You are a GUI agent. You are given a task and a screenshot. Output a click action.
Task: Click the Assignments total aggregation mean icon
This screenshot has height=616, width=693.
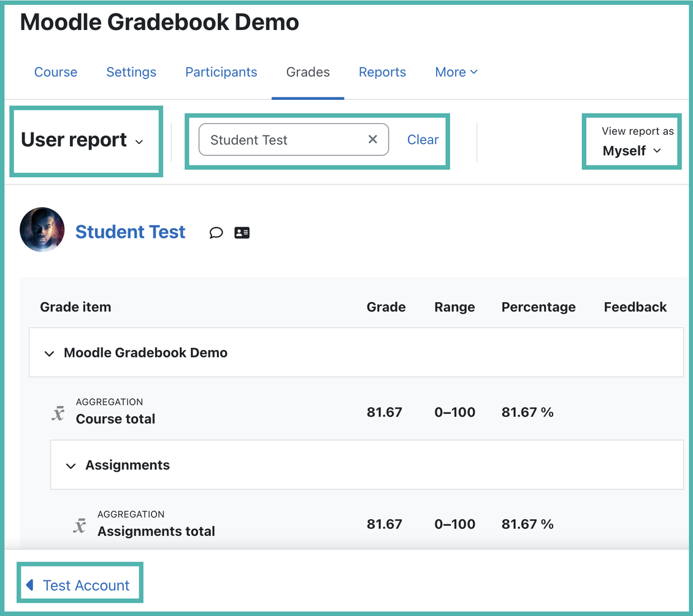click(80, 525)
